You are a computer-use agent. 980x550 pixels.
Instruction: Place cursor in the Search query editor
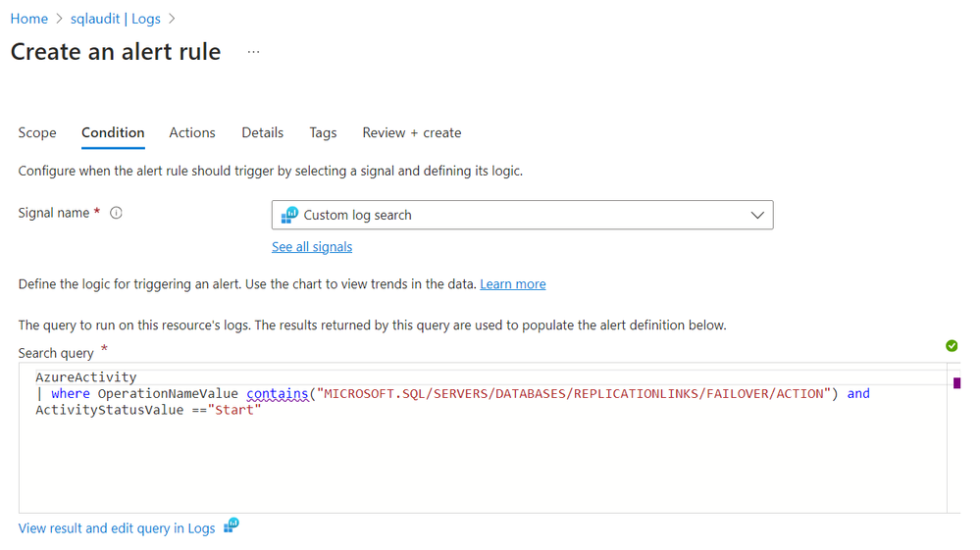click(x=483, y=437)
